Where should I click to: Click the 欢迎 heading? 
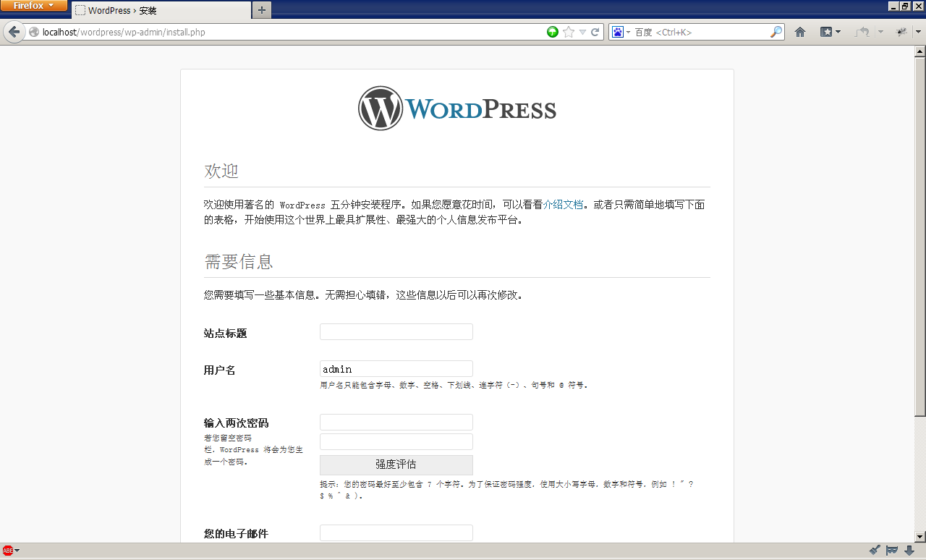pyautogui.click(x=221, y=171)
